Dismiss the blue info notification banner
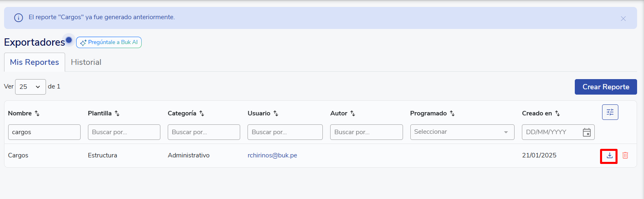The height and width of the screenshot is (199, 644). tap(623, 19)
